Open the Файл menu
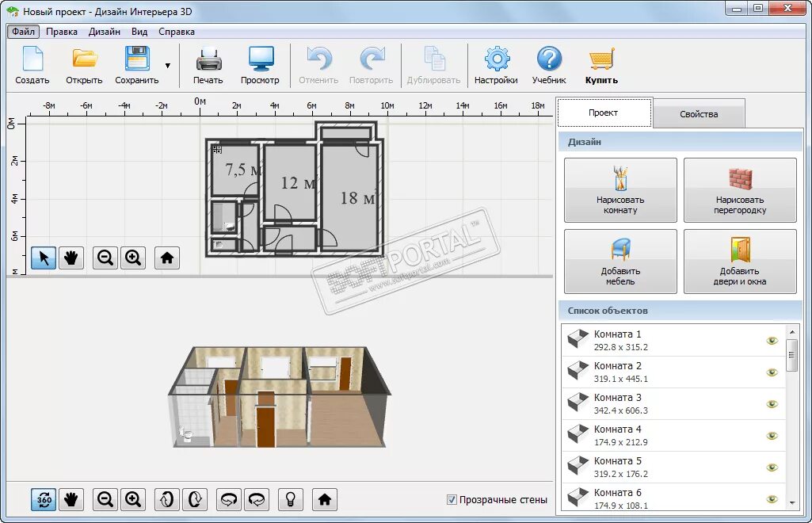Image resolution: width=812 pixels, height=523 pixels. pyautogui.click(x=23, y=32)
